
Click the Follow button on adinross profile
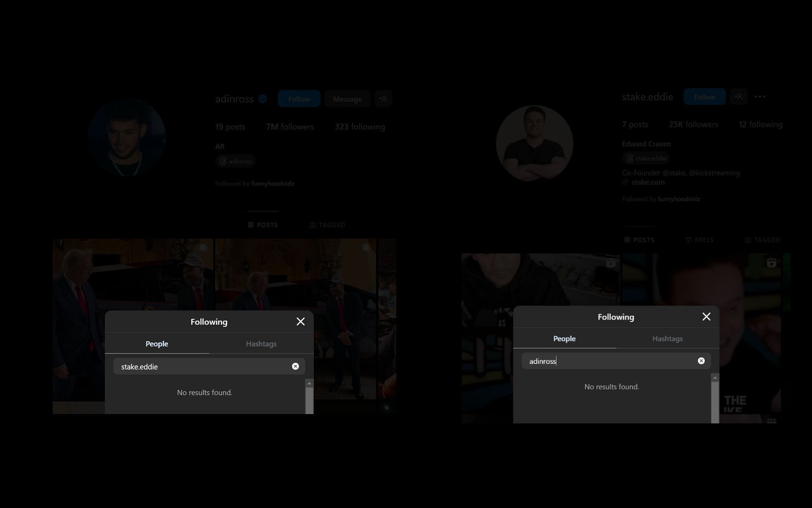[x=299, y=98]
